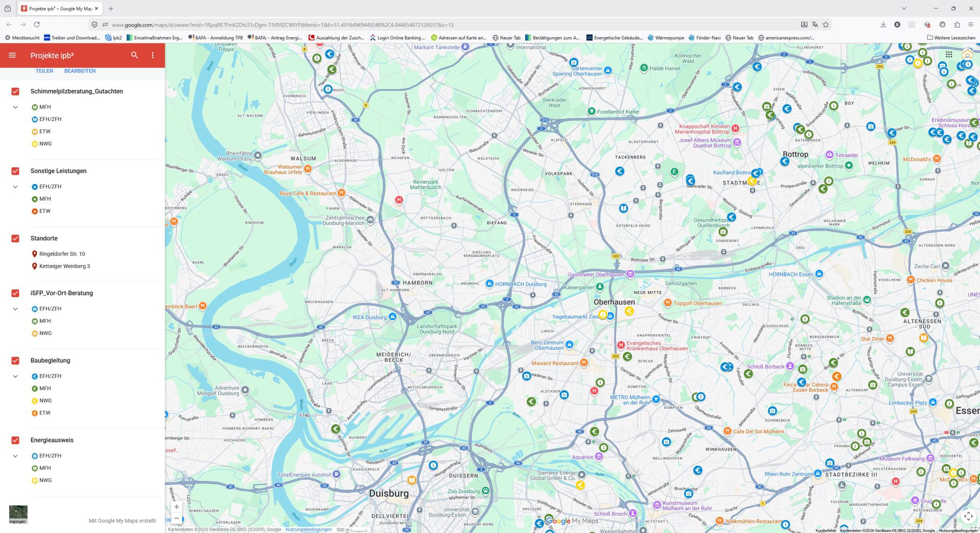Open the browser downloads icon
Viewport: 980px width, 533px height.
click(884, 25)
